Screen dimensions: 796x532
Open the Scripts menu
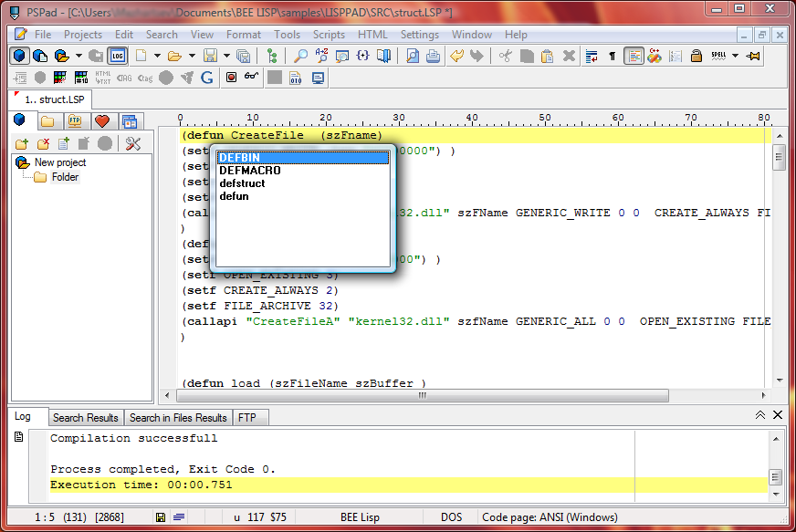(x=329, y=35)
